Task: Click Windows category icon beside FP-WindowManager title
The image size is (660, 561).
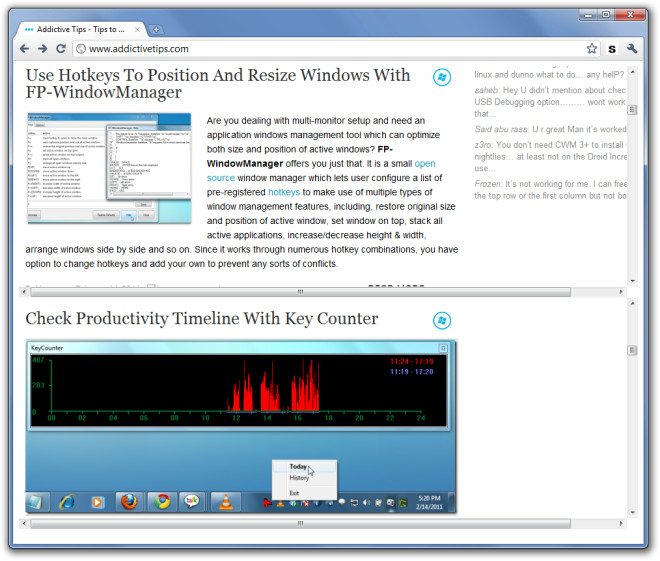Action: (x=442, y=77)
